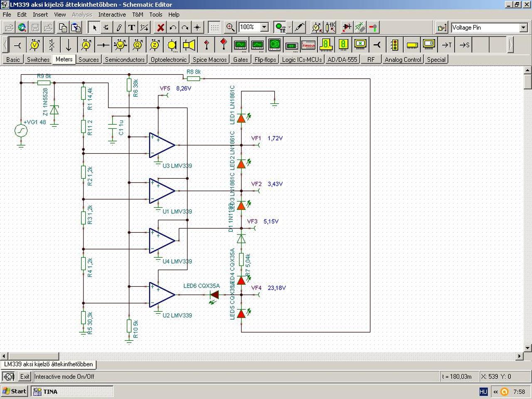Screen dimensions: 532x399
Task: Switch to the Flip-flops tab
Action: point(265,59)
